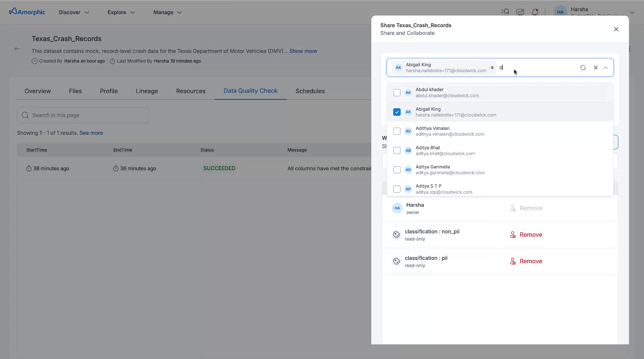Uncheck the Abigail King checkbox
This screenshot has width=644, height=359.
pyautogui.click(x=397, y=112)
